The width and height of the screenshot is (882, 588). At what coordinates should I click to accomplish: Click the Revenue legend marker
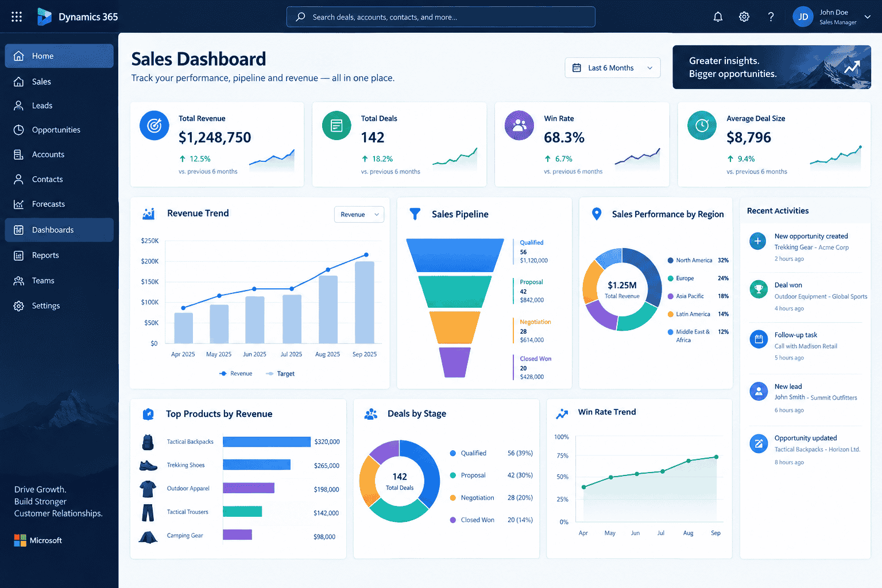coord(223,374)
